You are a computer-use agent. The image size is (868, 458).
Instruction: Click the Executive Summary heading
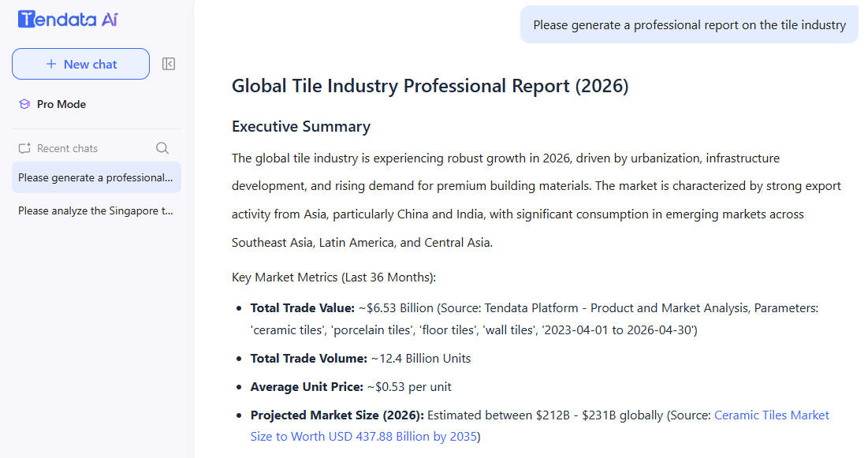(301, 126)
